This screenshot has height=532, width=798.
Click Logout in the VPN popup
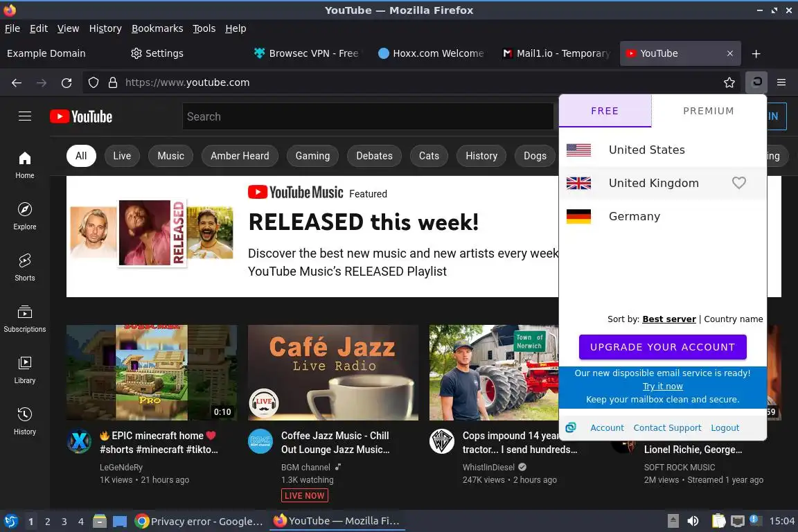725,428
